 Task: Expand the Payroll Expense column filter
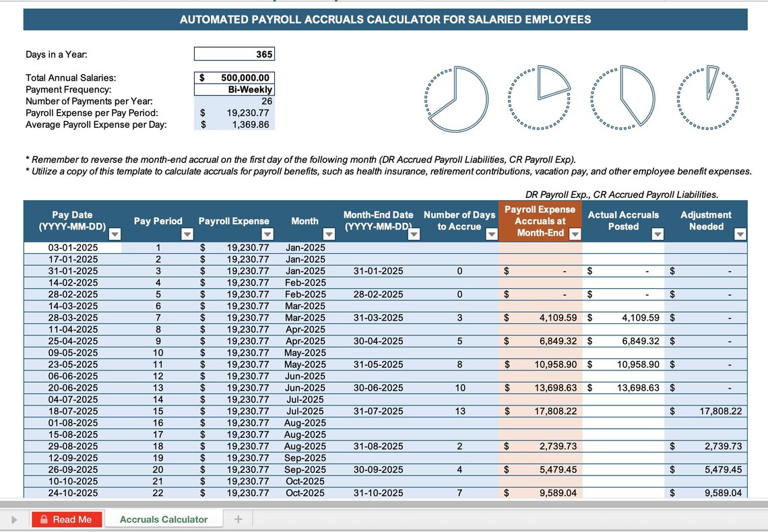click(x=267, y=234)
